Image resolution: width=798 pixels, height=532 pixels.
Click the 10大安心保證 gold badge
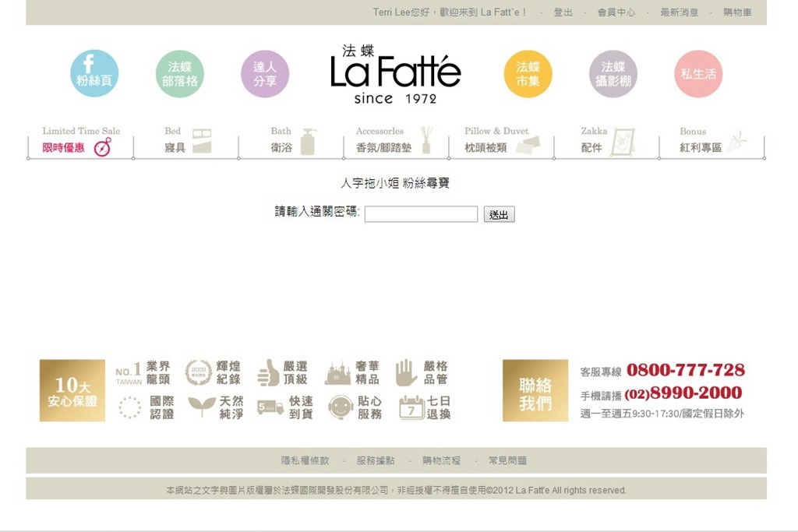coord(72,390)
